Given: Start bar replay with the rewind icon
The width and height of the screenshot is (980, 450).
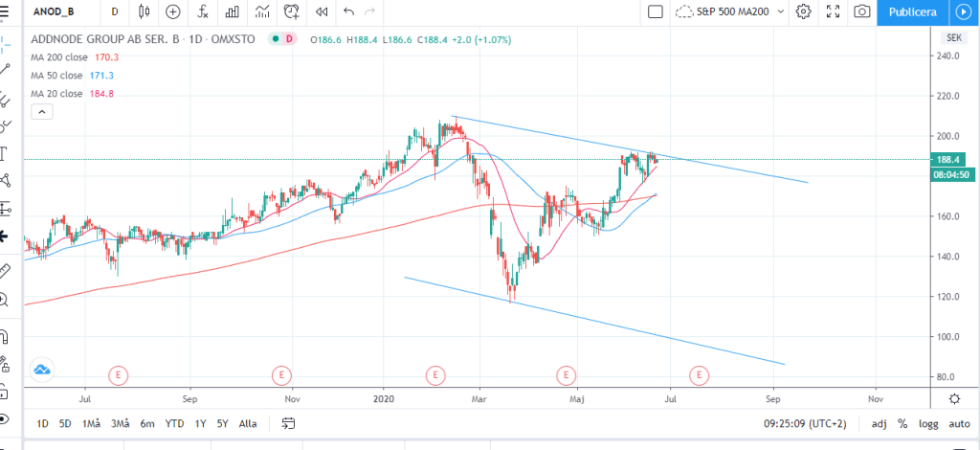Looking at the screenshot, I should 322,11.
